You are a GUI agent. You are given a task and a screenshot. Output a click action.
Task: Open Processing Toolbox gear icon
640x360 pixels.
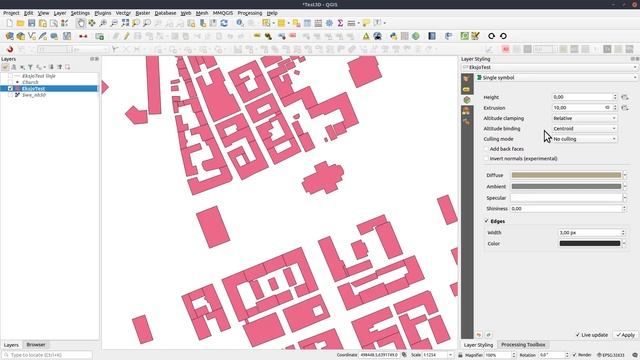click(329, 23)
